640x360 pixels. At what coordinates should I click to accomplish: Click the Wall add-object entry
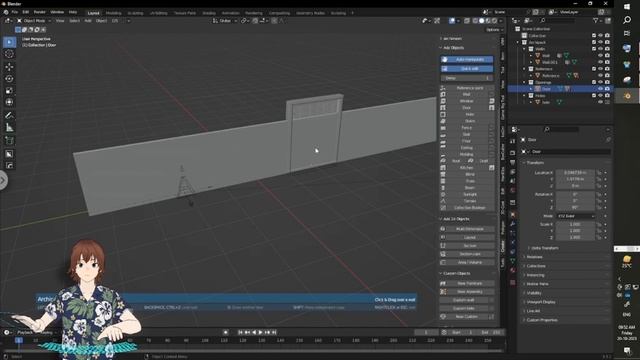pos(467,94)
